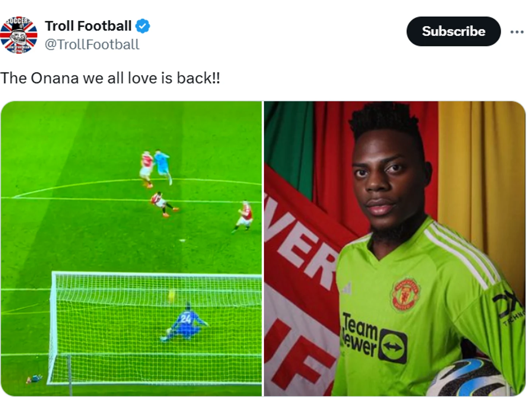Open the Troll Football display name
The image size is (532, 399).
click(x=88, y=26)
